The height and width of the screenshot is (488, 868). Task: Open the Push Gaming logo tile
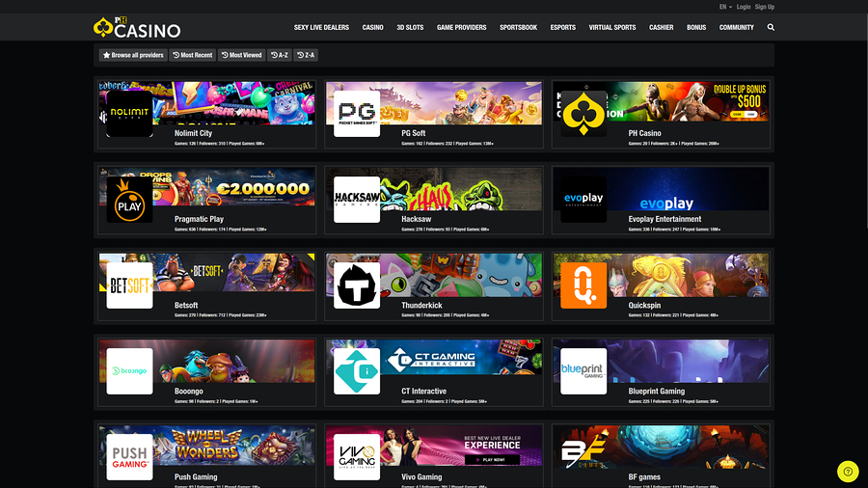(x=129, y=456)
